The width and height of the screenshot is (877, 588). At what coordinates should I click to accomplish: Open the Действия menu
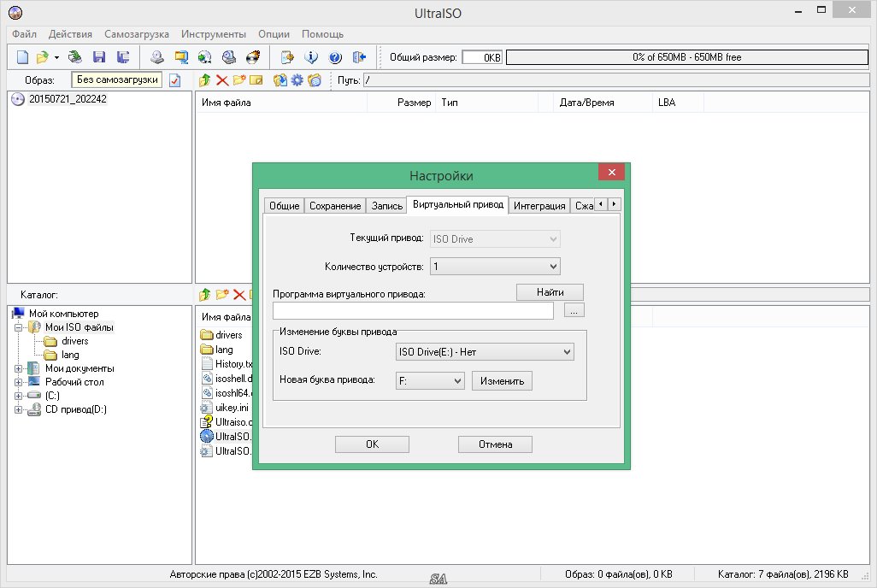[70, 34]
